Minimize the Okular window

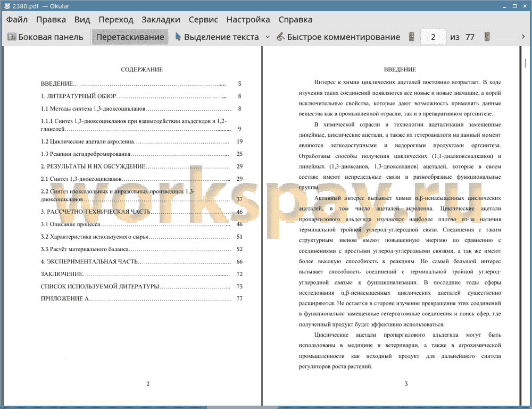pos(504,6)
